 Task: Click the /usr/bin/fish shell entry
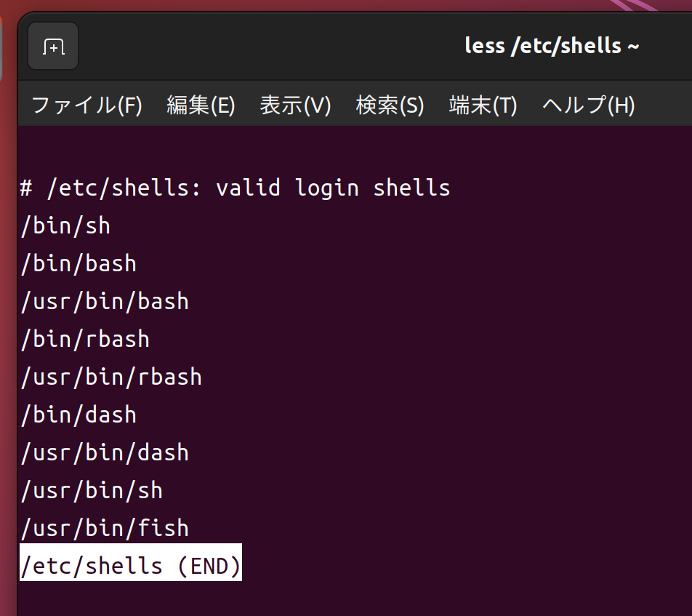point(105,528)
